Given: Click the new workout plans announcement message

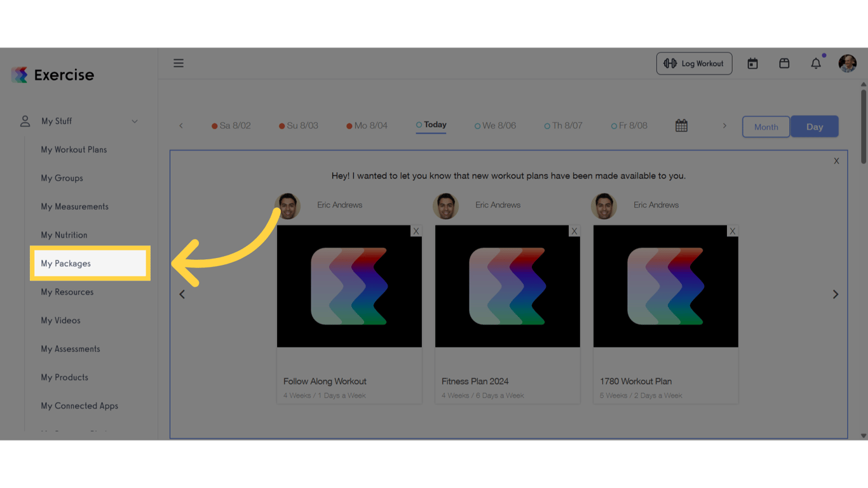Looking at the screenshot, I should (x=508, y=176).
